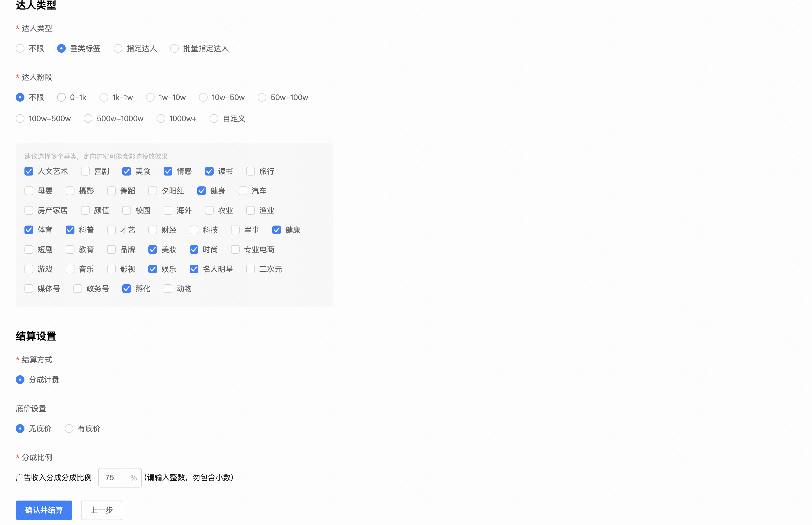Check the 财经 checkbox
The image size is (812, 525).
[153, 230]
